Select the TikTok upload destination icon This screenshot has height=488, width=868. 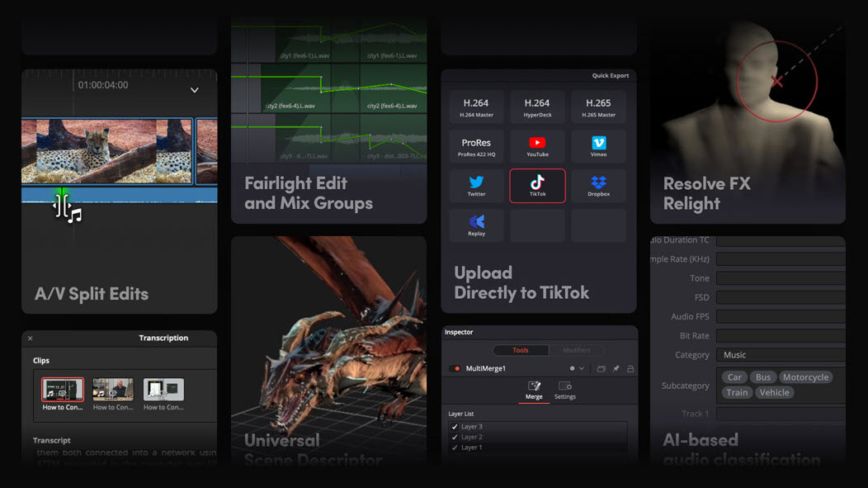537,185
